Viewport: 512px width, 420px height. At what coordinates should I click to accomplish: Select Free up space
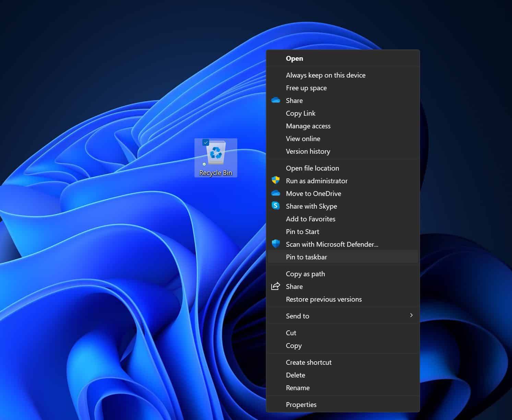pyautogui.click(x=306, y=87)
